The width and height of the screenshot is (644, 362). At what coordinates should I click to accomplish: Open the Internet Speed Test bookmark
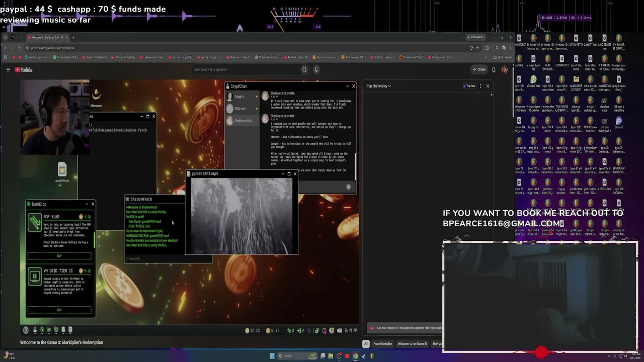point(37,57)
